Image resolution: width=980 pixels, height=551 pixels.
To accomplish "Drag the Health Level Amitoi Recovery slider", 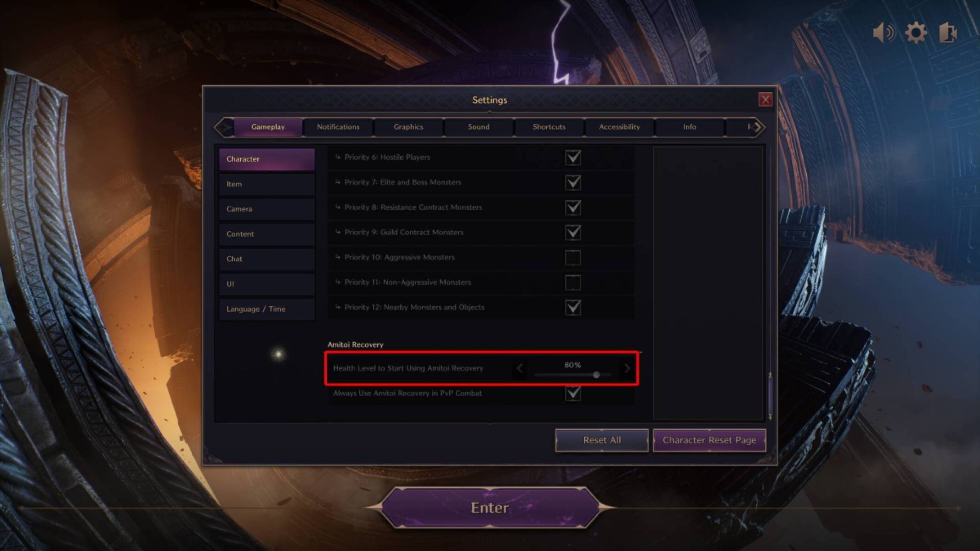I will (x=595, y=374).
